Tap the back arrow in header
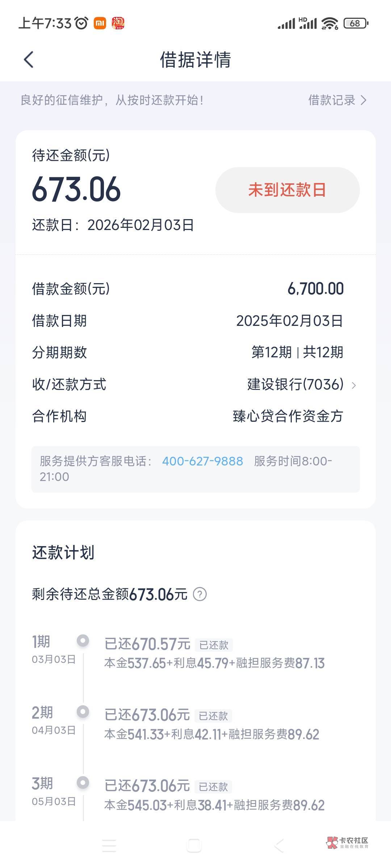The height and width of the screenshot is (868, 391). (x=29, y=60)
